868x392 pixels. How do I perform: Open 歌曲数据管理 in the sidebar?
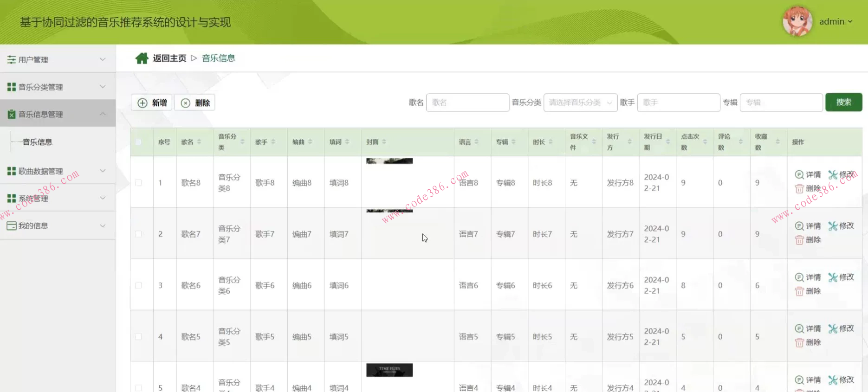click(58, 171)
